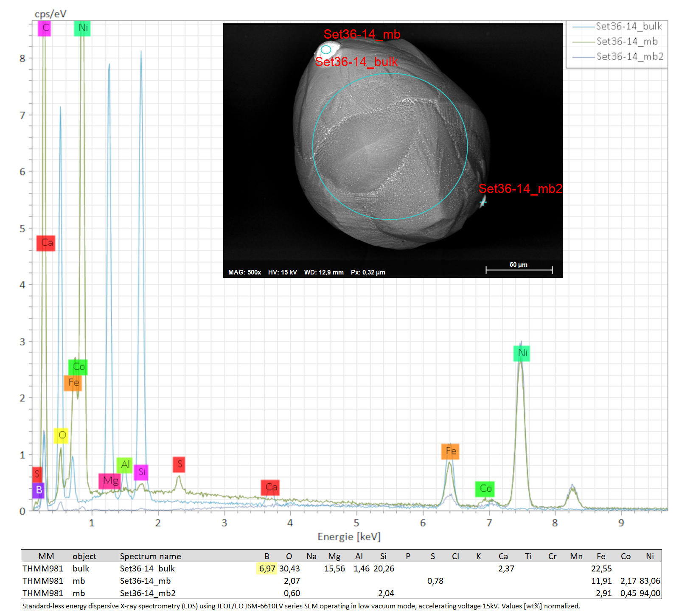
Task: Select the 20,26 Si value
Action: click(x=384, y=568)
